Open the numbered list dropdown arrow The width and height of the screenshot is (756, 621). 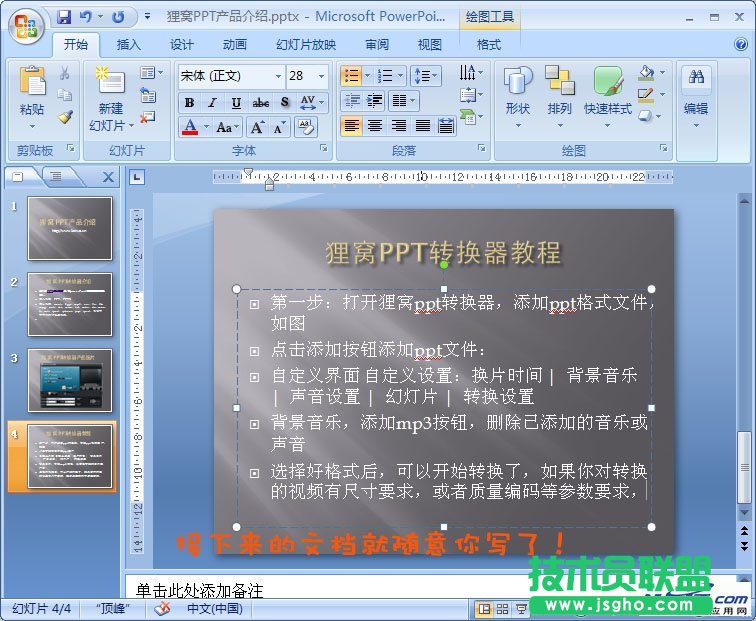click(x=401, y=76)
